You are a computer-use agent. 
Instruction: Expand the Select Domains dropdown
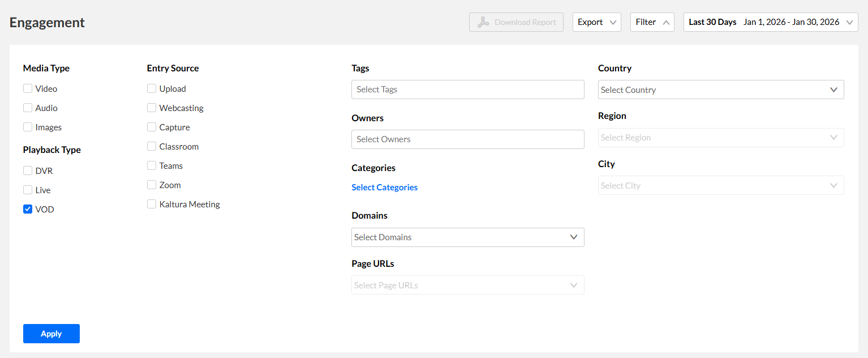[467, 237]
